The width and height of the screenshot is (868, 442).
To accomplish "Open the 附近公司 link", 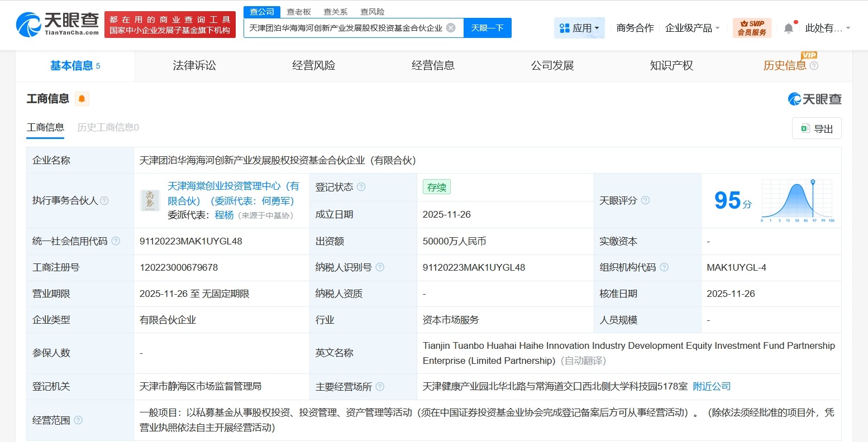I will [x=711, y=386].
